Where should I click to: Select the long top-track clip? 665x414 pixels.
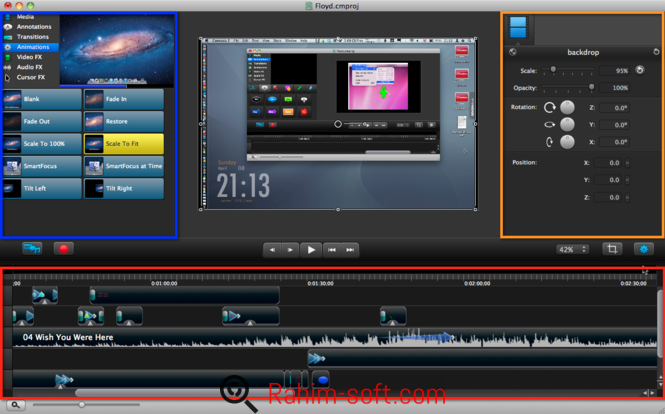point(184,295)
